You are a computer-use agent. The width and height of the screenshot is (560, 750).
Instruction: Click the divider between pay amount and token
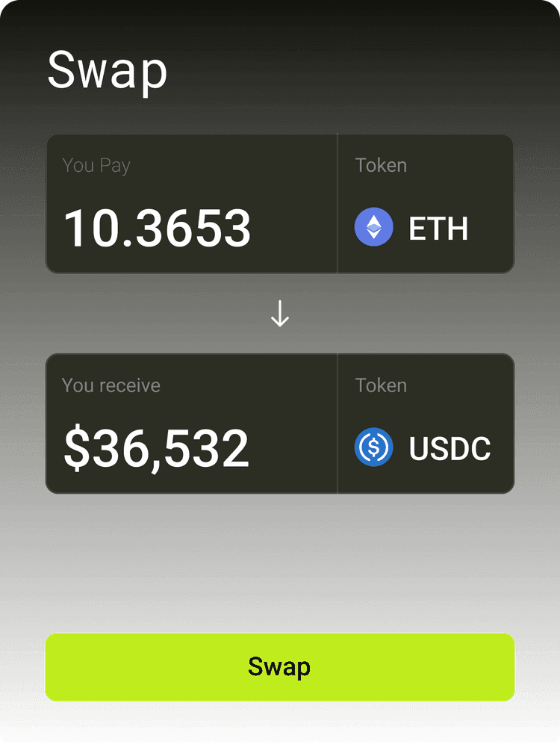(337, 203)
